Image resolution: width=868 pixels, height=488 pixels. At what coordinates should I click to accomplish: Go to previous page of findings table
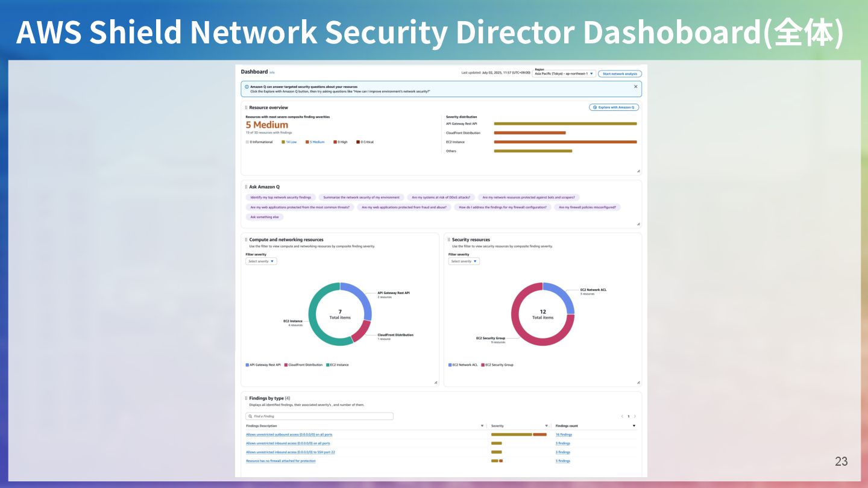tap(622, 416)
